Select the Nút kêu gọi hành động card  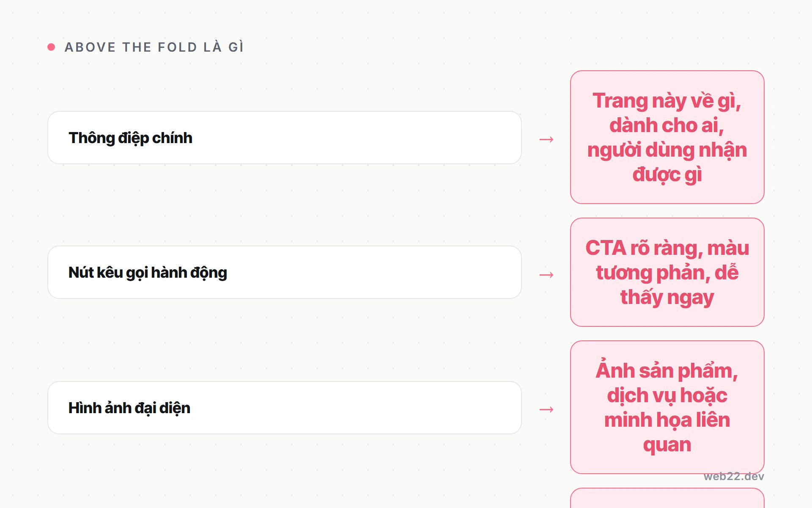coord(285,272)
